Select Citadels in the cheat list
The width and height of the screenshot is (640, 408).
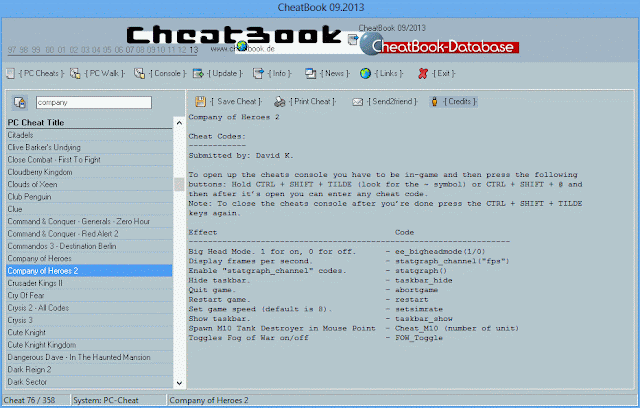(x=89, y=135)
